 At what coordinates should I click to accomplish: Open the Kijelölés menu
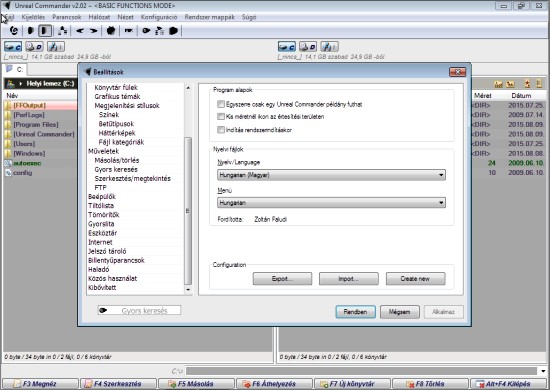pyautogui.click(x=33, y=17)
